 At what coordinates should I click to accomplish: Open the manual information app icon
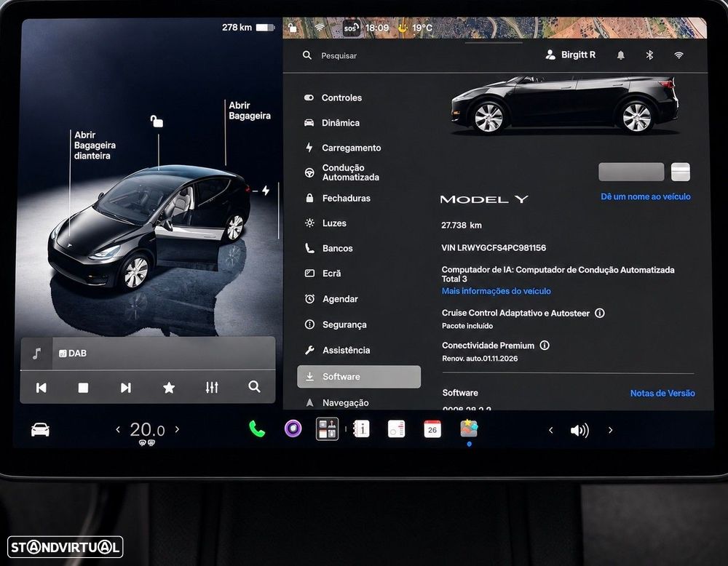[x=361, y=429]
